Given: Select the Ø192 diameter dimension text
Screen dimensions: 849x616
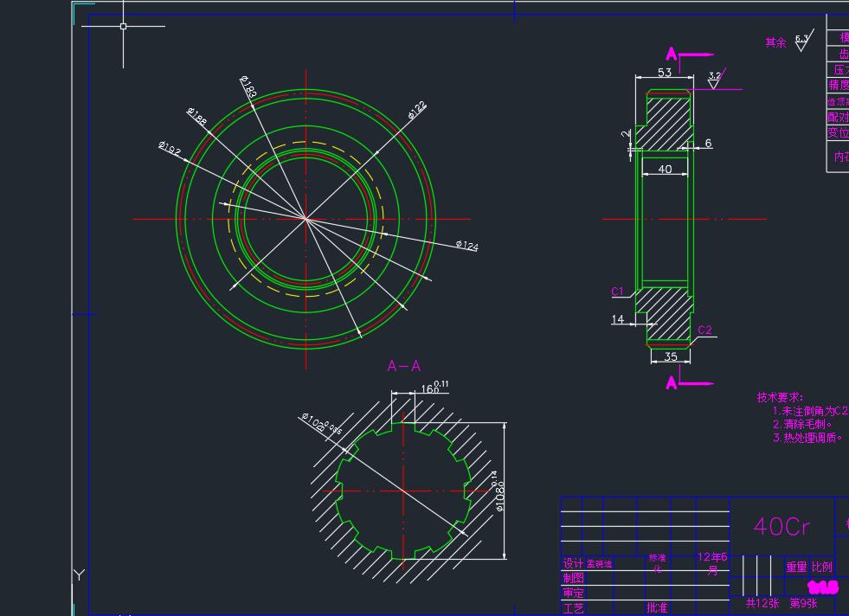Looking at the screenshot, I should [x=170, y=148].
